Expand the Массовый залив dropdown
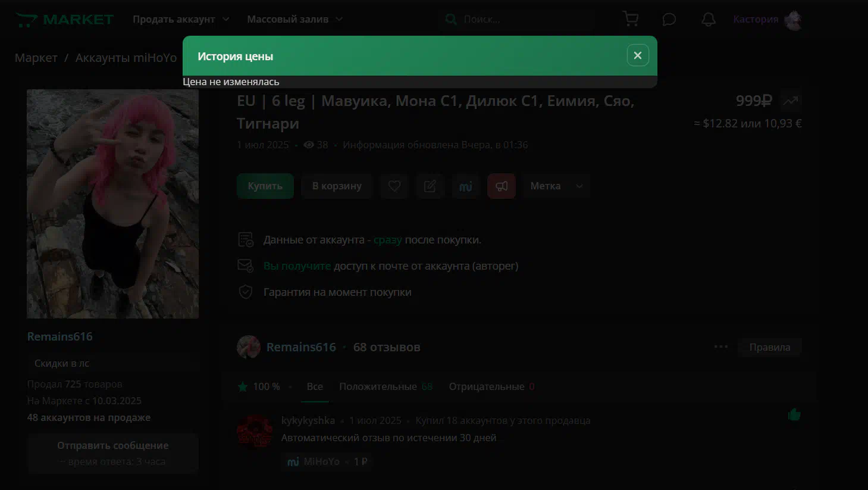Image resolution: width=868 pixels, height=490 pixels. [294, 19]
